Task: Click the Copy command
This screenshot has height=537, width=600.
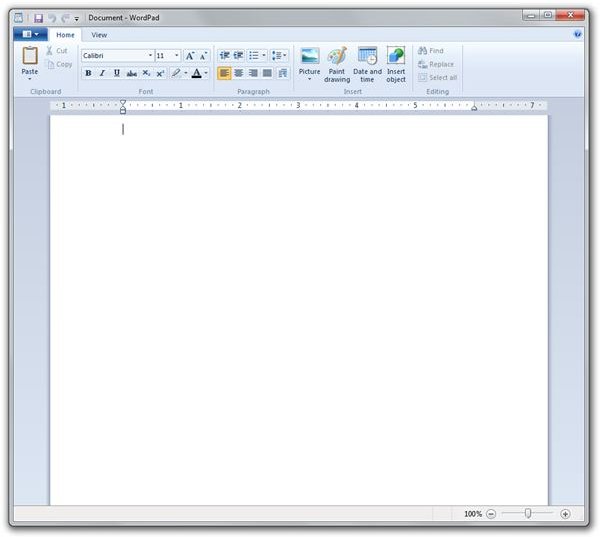Action: click(x=59, y=64)
